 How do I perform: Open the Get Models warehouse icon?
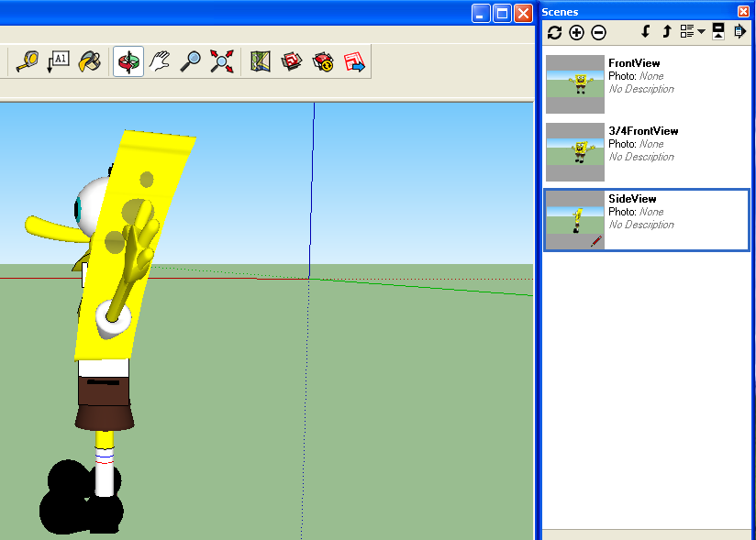point(292,61)
